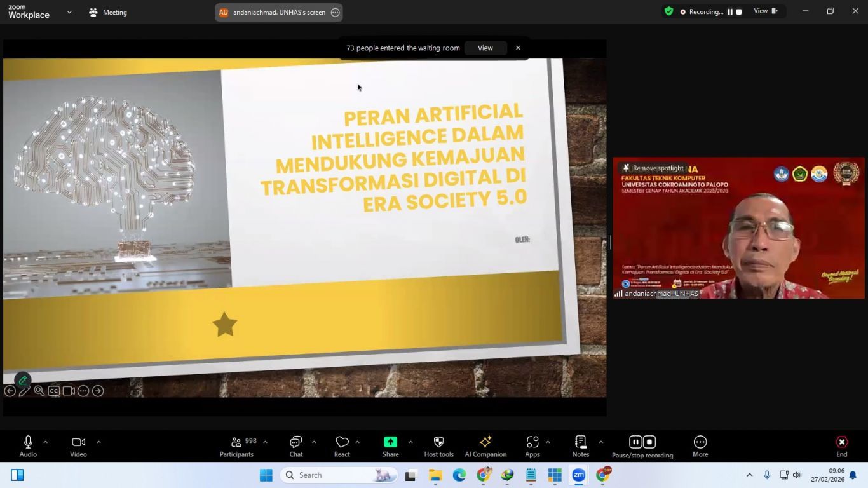The height and width of the screenshot is (488, 868).
Task: Open the Reactions panel via React icon
Action: click(341, 445)
